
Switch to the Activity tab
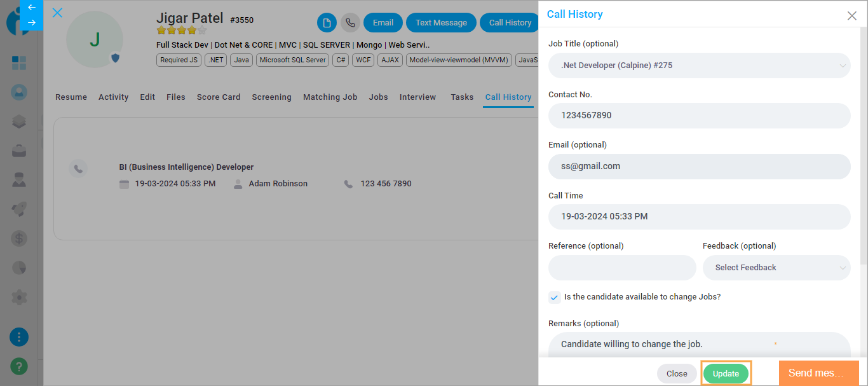[114, 97]
